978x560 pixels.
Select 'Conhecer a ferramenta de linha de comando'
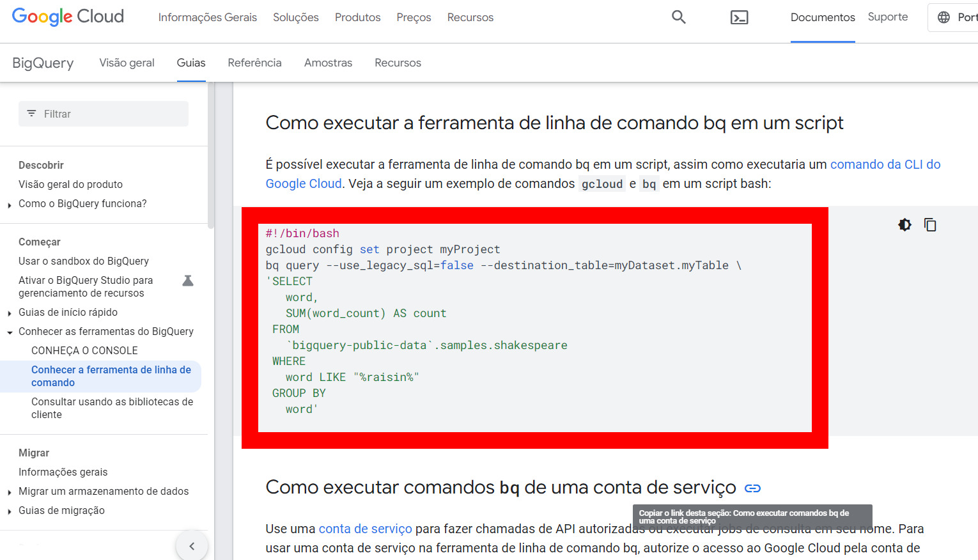111,376
